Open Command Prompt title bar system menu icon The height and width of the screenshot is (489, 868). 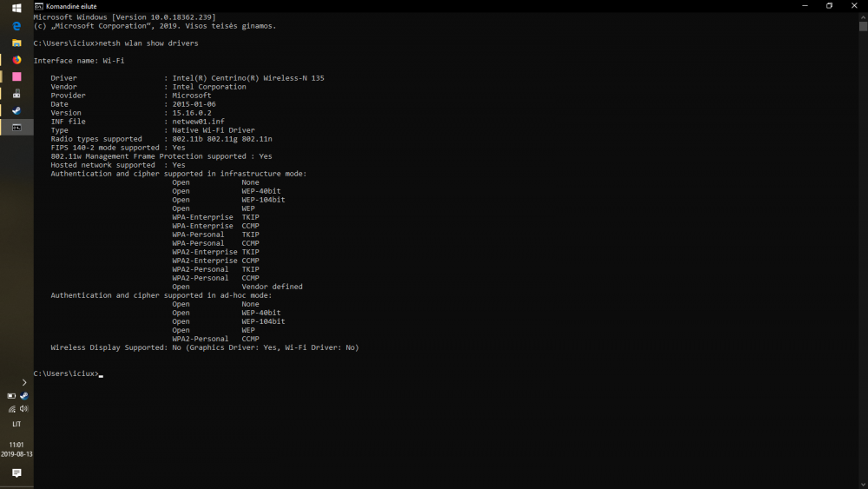[x=39, y=6]
